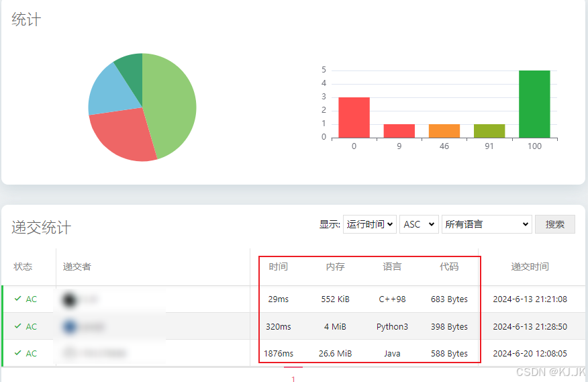Click the 递交时间 column header
Image resolution: width=588 pixels, height=382 pixels.
point(530,267)
